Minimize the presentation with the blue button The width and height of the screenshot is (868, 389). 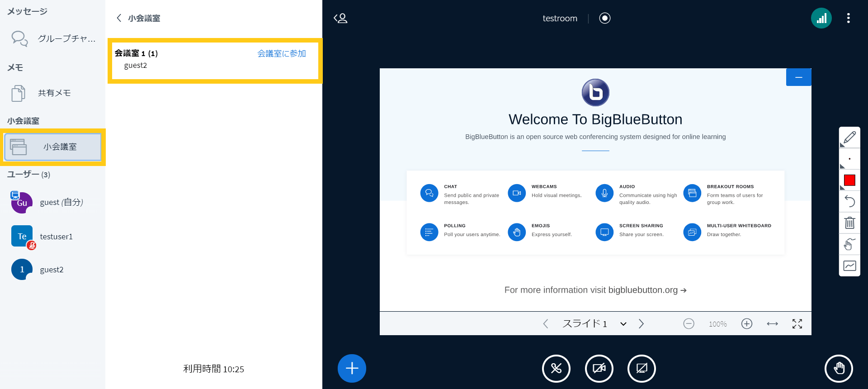[x=799, y=77]
